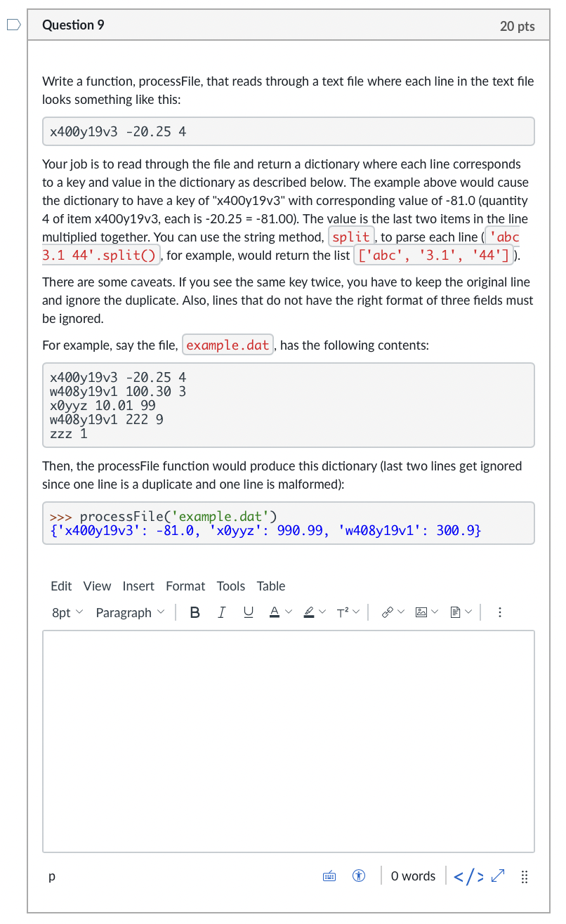Toggle bold formatting
The width and height of the screenshot is (566, 924).
[x=195, y=612]
